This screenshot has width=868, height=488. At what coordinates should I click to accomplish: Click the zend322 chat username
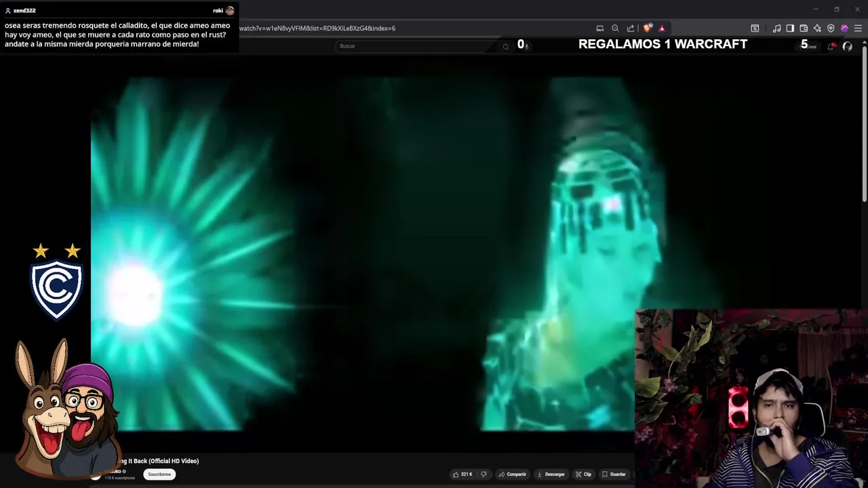[24, 11]
